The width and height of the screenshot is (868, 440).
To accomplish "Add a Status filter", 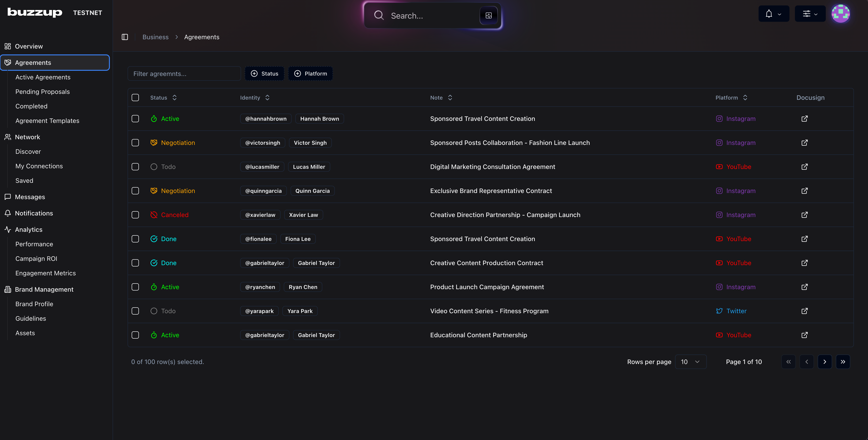I will [264, 73].
